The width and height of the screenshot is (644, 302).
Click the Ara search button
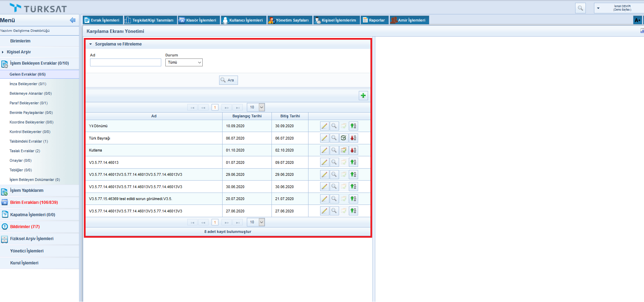click(x=228, y=80)
